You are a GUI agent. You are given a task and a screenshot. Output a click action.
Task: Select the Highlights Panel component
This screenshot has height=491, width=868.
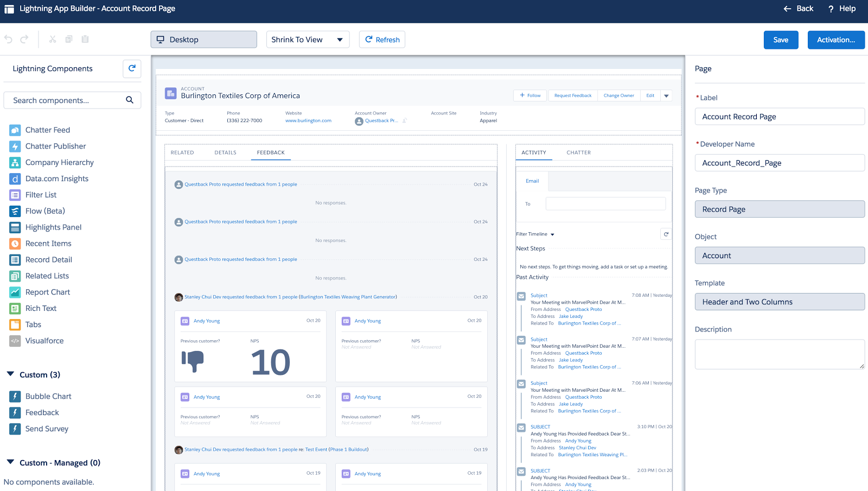point(53,227)
